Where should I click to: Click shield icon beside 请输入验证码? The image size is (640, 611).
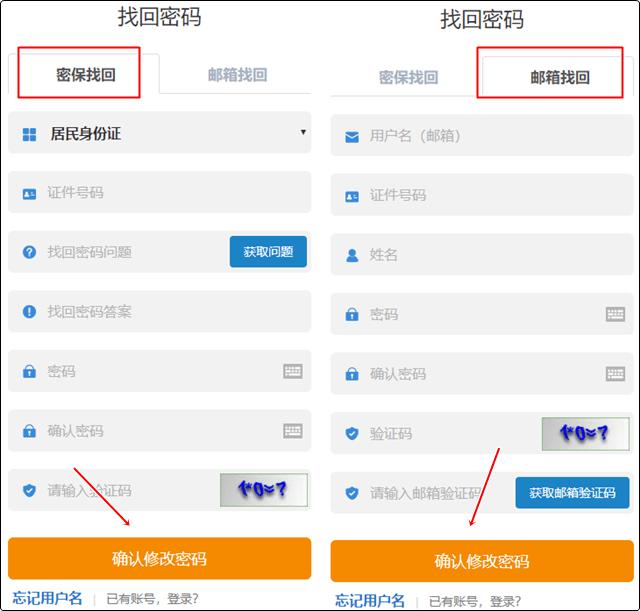29,491
